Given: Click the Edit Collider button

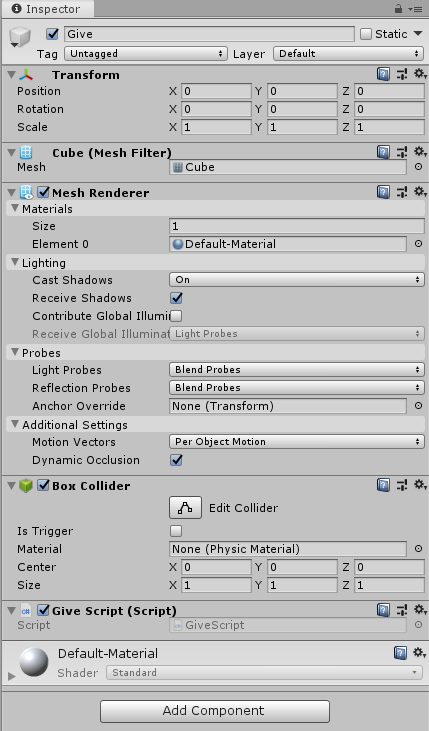Looking at the screenshot, I should [185, 508].
